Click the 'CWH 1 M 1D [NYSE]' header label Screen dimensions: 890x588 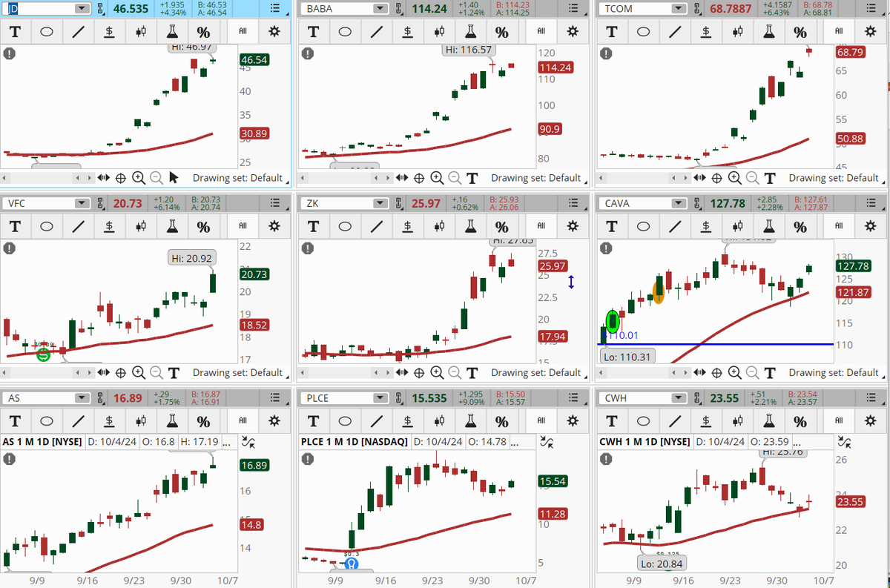646,442
